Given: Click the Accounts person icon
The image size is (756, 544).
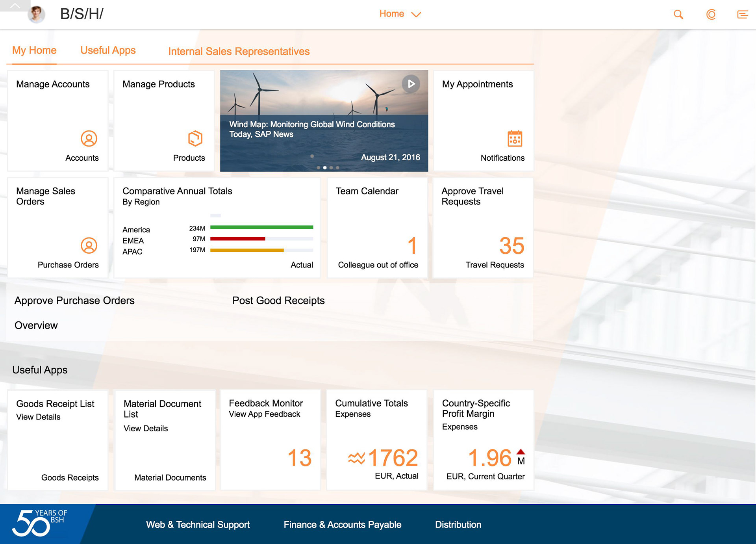Looking at the screenshot, I should [x=89, y=139].
